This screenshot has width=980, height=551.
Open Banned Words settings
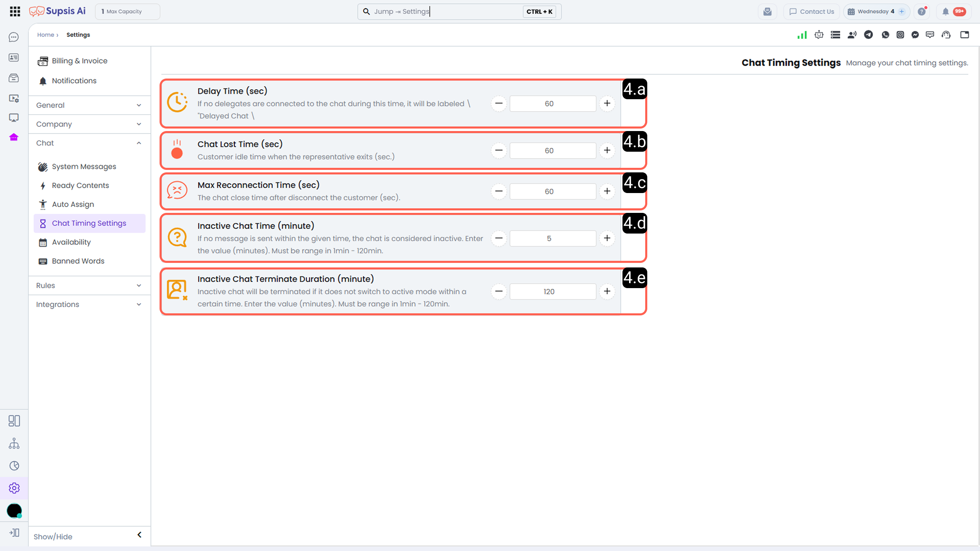(x=90, y=261)
